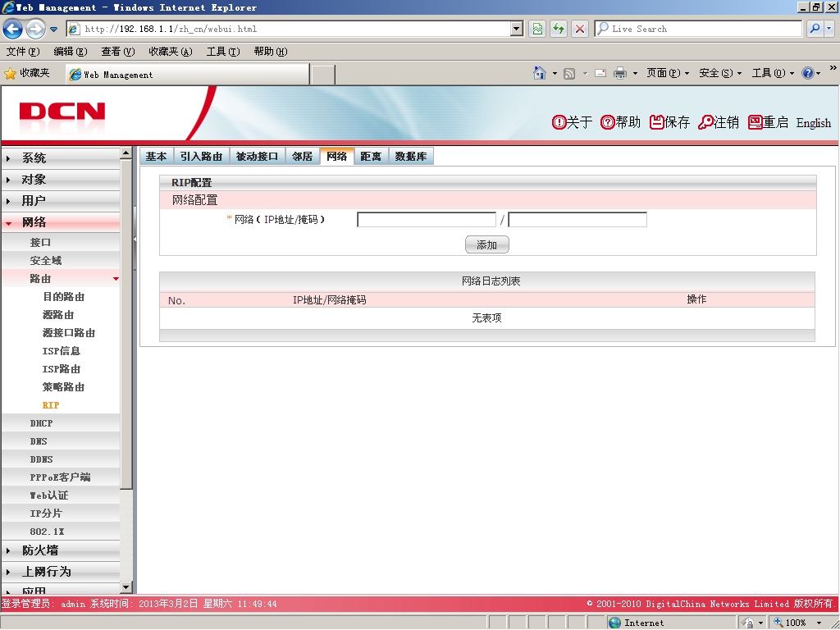Image resolution: width=840 pixels, height=630 pixels.
Task: Open the 查看 (V) menu
Action: tap(118, 52)
